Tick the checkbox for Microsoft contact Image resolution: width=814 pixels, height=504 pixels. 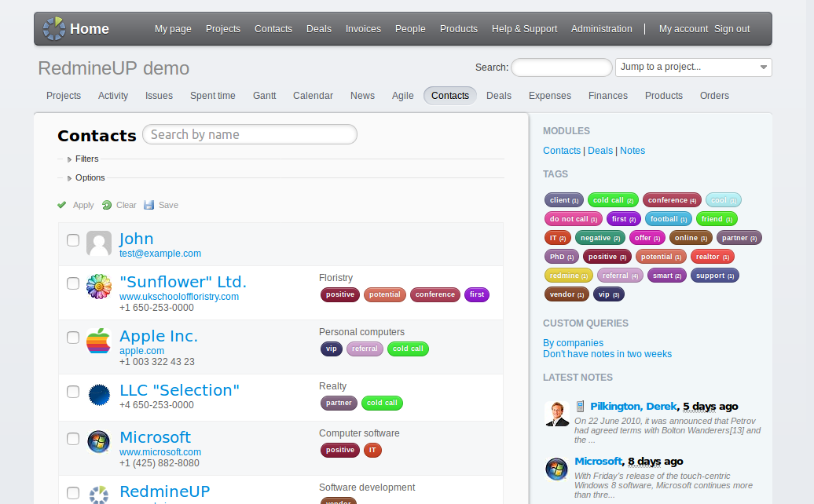coord(73,439)
